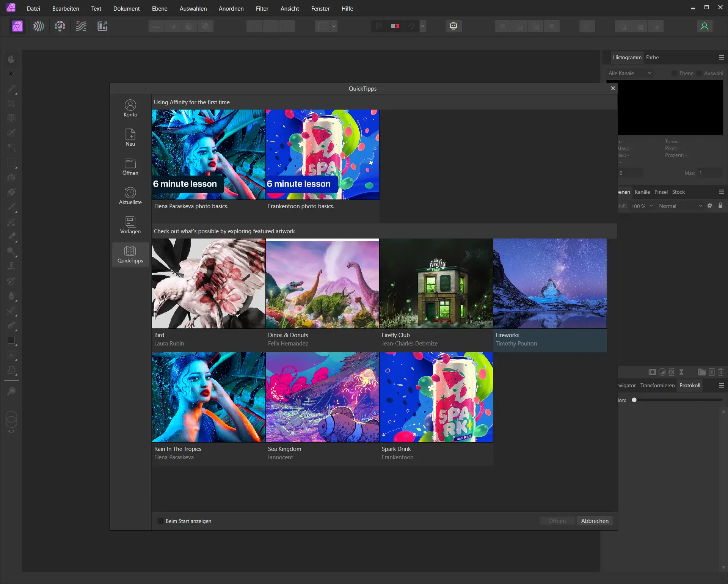Toggle the Auswahl checkbox in Histogramm panel

pos(699,73)
